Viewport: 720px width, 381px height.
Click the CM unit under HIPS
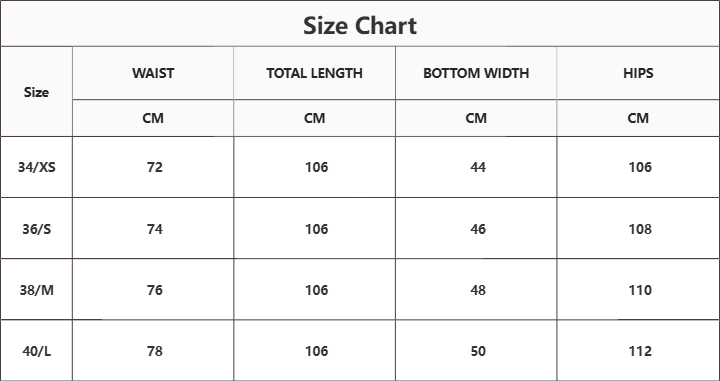point(638,118)
